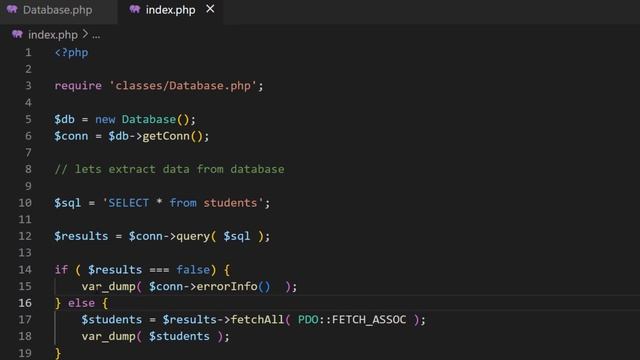The height and width of the screenshot is (360, 640).
Task: Click the new keyword on line 5
Action: coord(105,119)
